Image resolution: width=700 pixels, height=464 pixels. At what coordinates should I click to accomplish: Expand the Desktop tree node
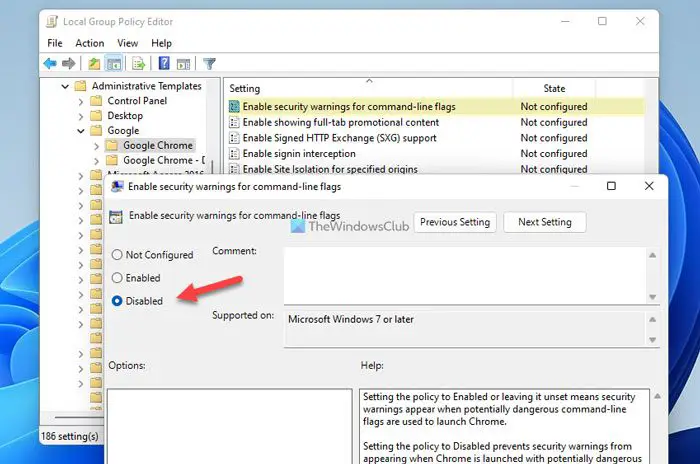[x=81, y=117]
